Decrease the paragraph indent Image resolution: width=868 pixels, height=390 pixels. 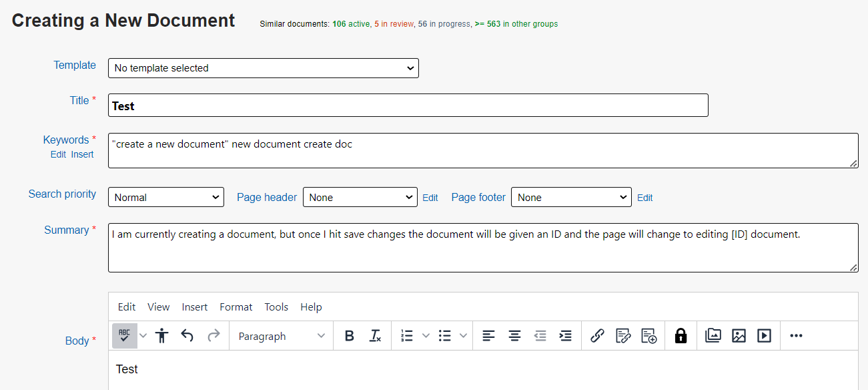(x=540, y=336)
